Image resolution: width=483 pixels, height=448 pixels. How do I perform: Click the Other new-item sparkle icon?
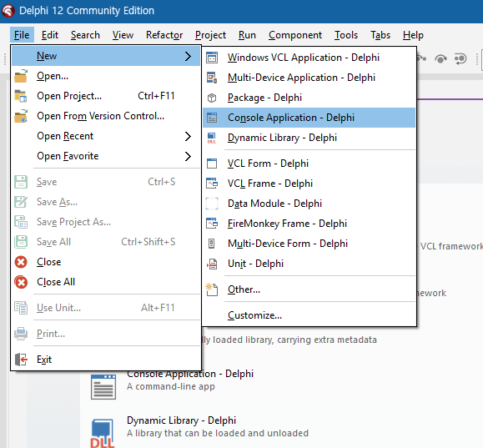click(x=212, y=289)
